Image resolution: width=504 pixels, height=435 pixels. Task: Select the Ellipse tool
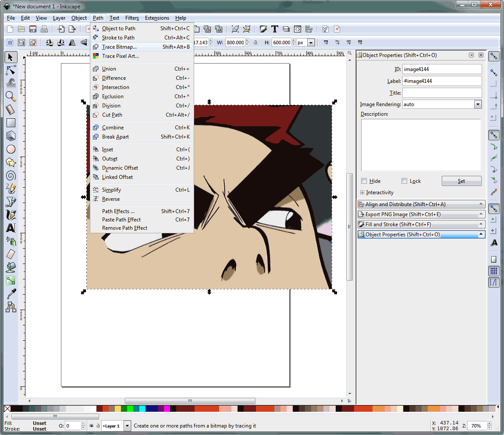coord(11,149)
